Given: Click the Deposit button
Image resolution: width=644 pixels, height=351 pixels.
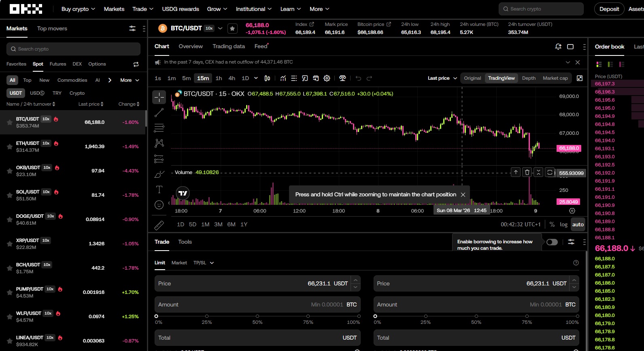Looking at the screenshot, I should 609,9.
